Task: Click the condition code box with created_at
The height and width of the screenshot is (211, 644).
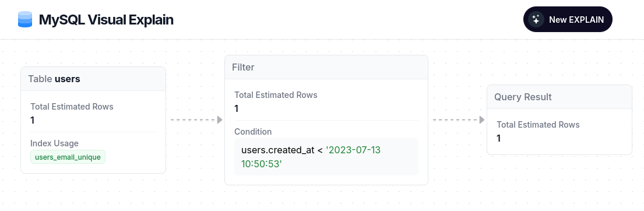Action: 326,157
